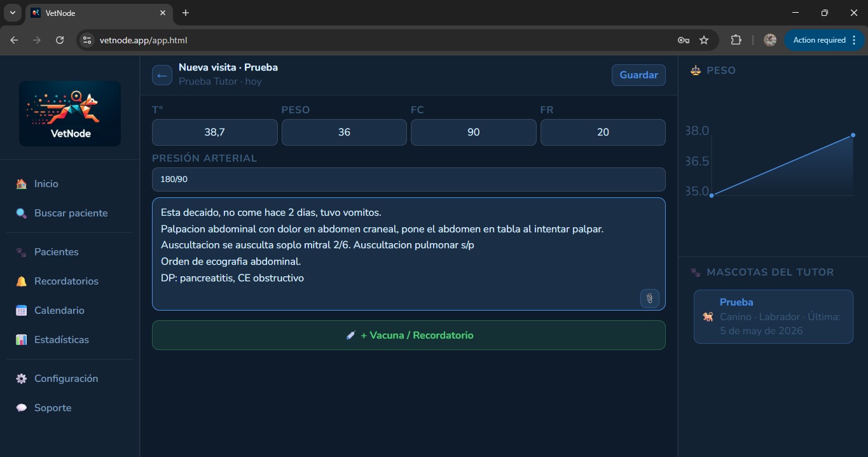The width and height of the screenshot is (868, 457).
Task: Click the note line "DP: pancreatitis, CE obstructivo"
Action: pyautogui.click(x=233, y=278)
